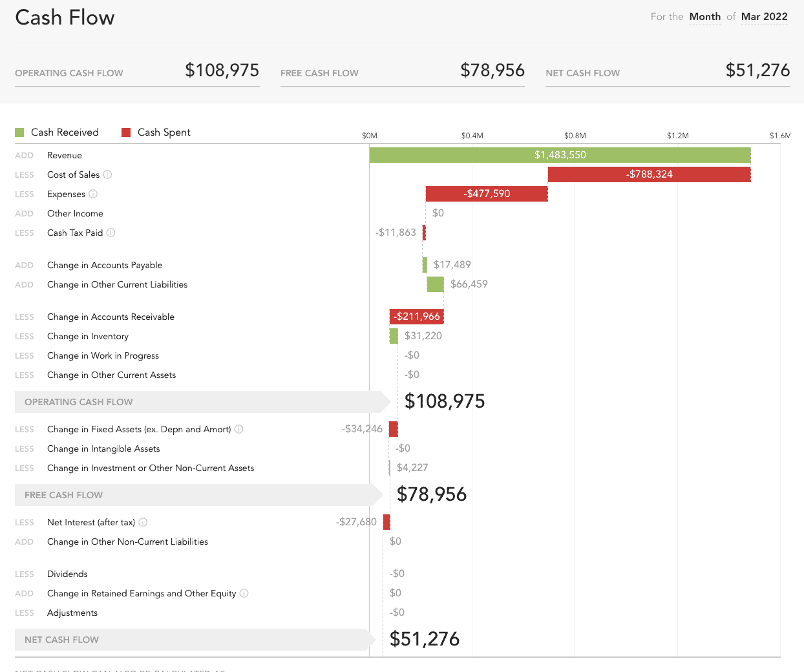Click the info icon beside Expenses

[x=93, y=194]
